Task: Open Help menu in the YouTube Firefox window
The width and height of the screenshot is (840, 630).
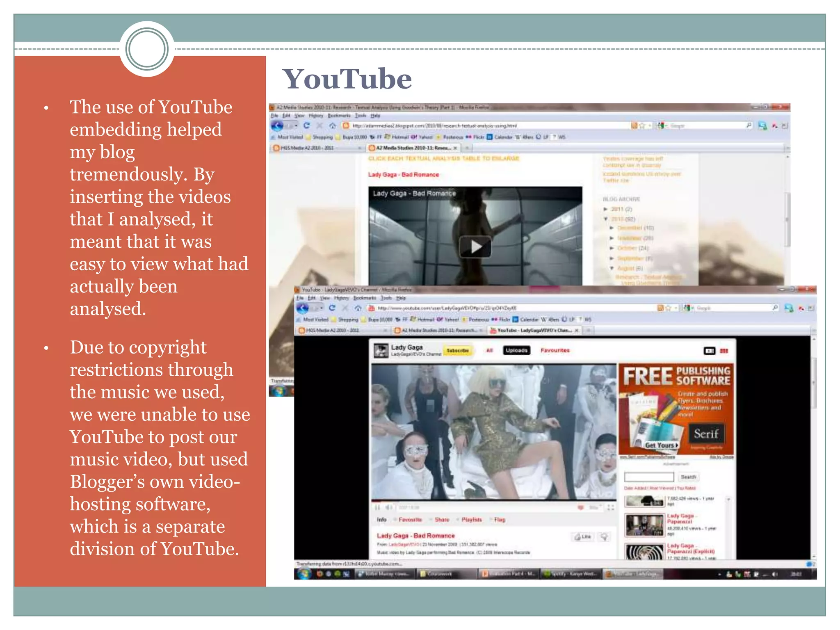Action: click(x=401, y=298)
